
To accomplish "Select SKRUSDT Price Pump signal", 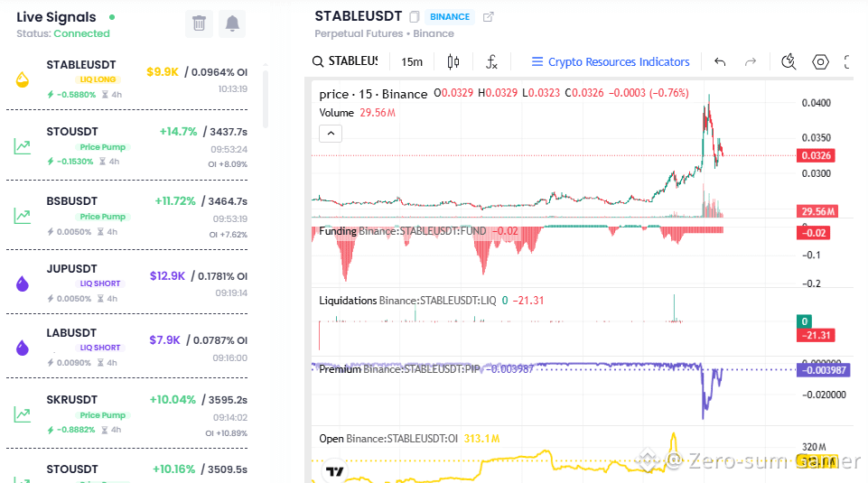I will click(126, 414).
